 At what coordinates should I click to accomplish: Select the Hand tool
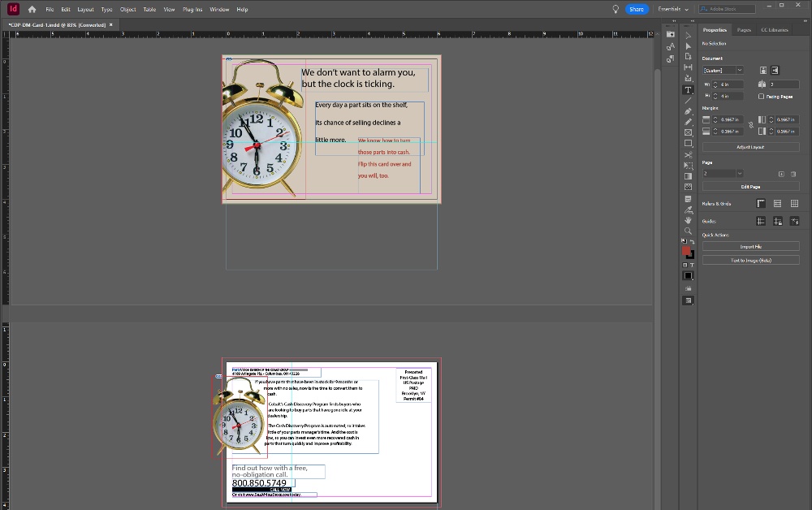coord(688,221)
